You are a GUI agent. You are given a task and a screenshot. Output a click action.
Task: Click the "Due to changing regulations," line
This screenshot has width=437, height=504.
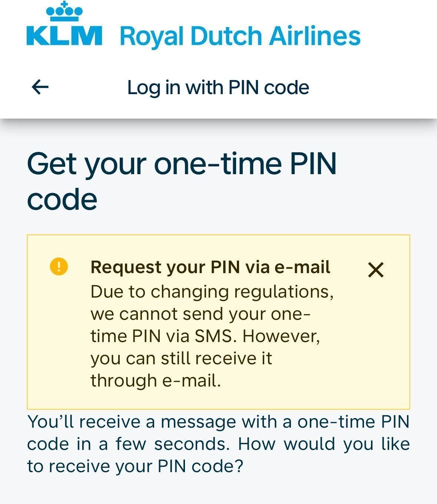[212, 292]
